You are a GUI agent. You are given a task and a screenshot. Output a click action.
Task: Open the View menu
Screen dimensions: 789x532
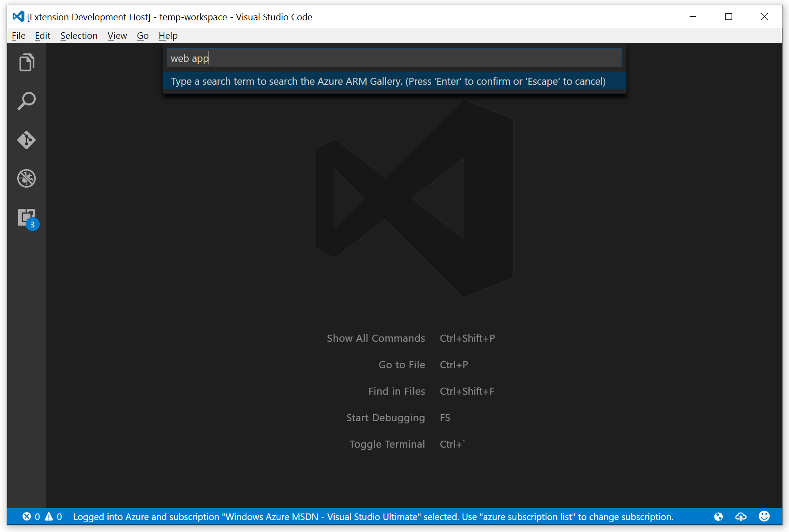(x=117, y=36)
